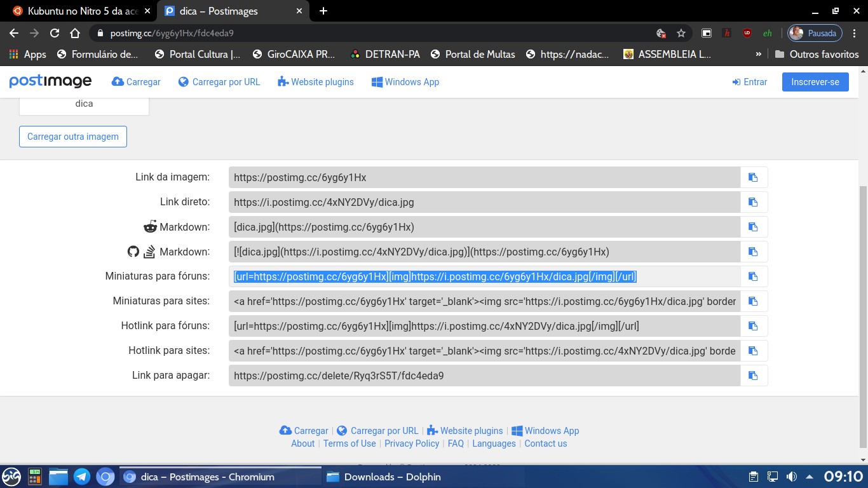Image resolution: width=868 pixels, height=488 pixels.
Task: Click 'Carregar outra imagem' button
Action: tap(73, 137)
